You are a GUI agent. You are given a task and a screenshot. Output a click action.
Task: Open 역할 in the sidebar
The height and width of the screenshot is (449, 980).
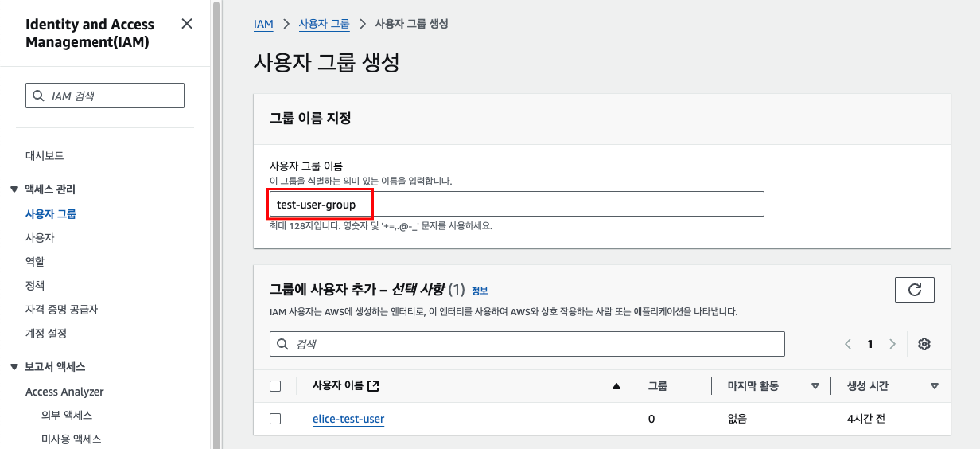click(35, 261)
